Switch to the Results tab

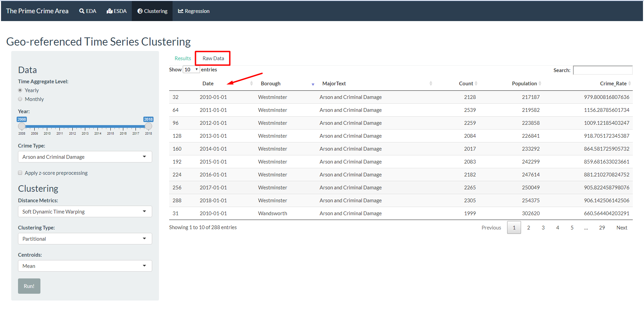point(183,58)
